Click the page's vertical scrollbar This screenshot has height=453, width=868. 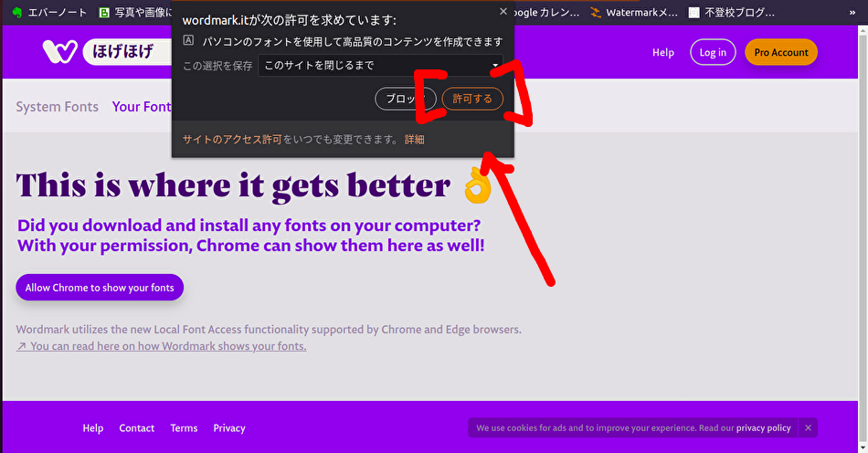point(863,237)
